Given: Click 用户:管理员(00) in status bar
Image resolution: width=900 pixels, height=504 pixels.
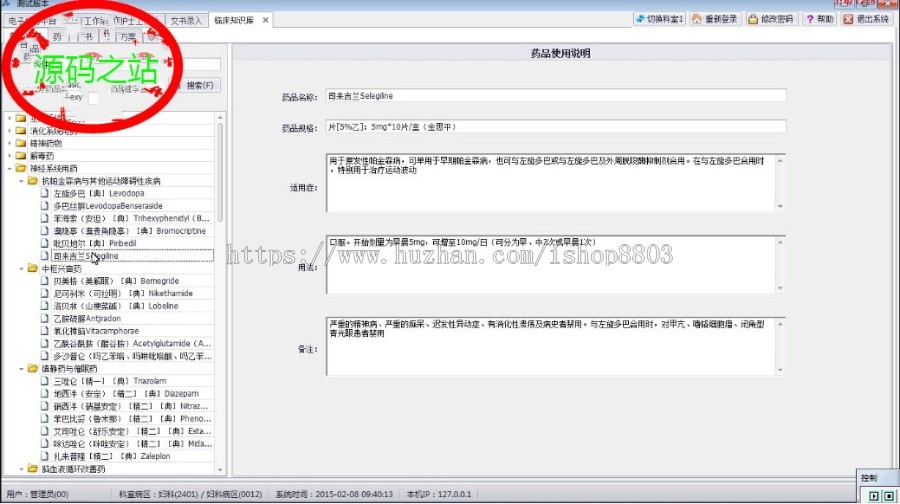Looking at the screenshot, I should coord(37,494).
